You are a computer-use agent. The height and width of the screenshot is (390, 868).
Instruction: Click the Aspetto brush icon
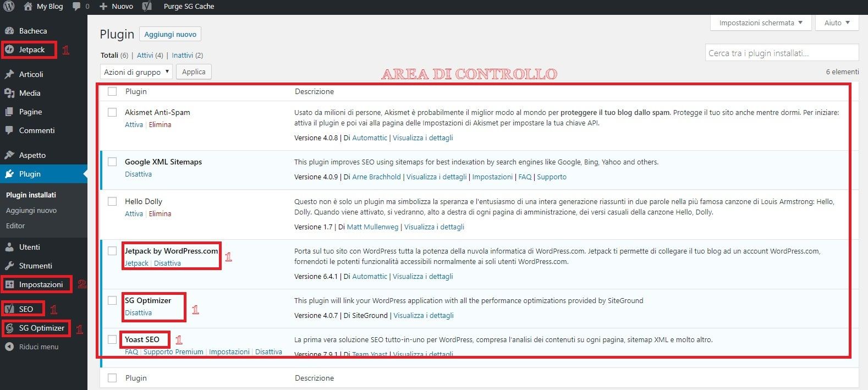[x=9, y=155]
